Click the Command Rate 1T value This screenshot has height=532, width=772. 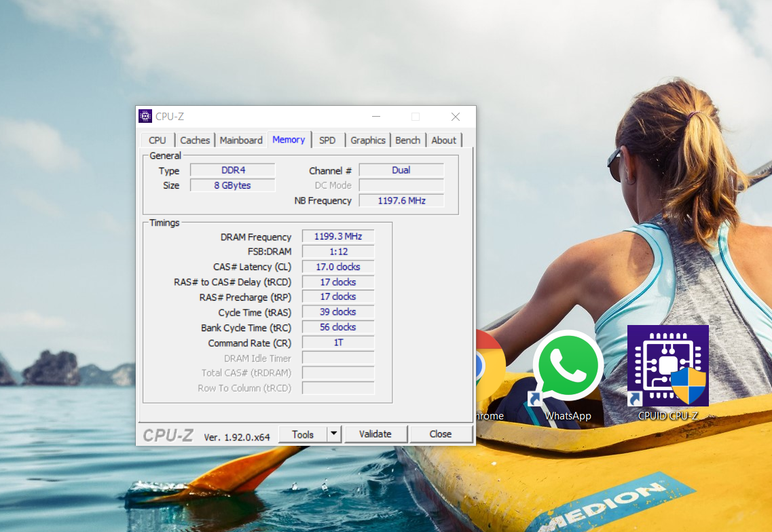pos(338,343)
